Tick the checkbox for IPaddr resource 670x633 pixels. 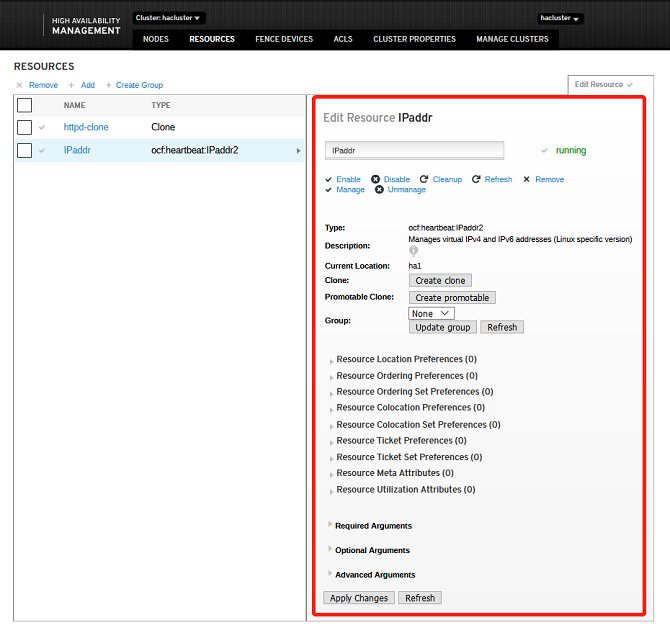25,151
